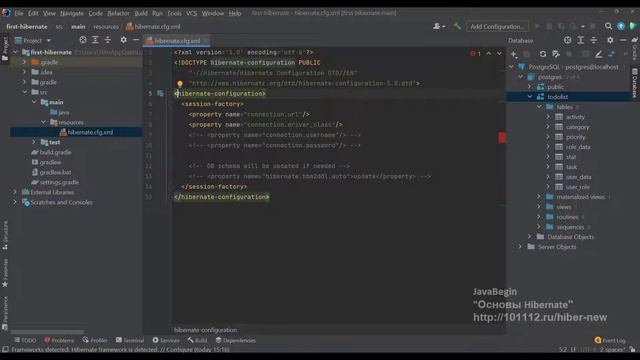
Task: Collapse PostgreSQL datasource node
Action: (x=511, y=67)
